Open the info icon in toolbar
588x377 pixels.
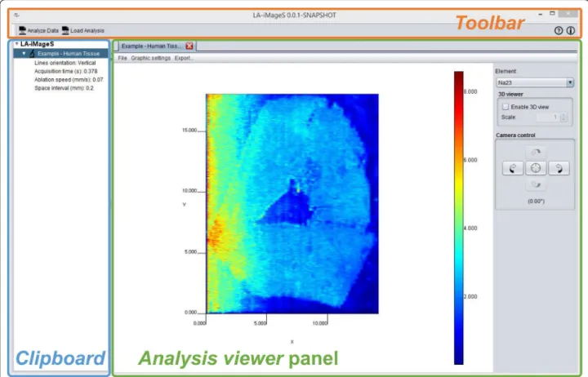570,31
